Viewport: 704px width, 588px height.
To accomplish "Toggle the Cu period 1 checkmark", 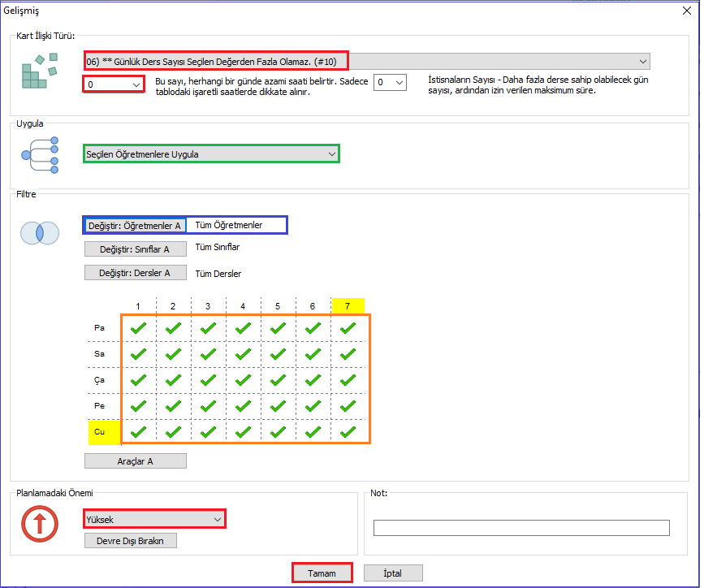I will 138,432.
